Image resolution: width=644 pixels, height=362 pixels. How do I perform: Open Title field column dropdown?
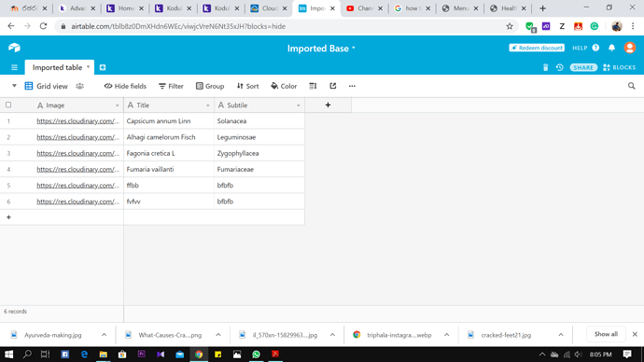coord(208,105)
